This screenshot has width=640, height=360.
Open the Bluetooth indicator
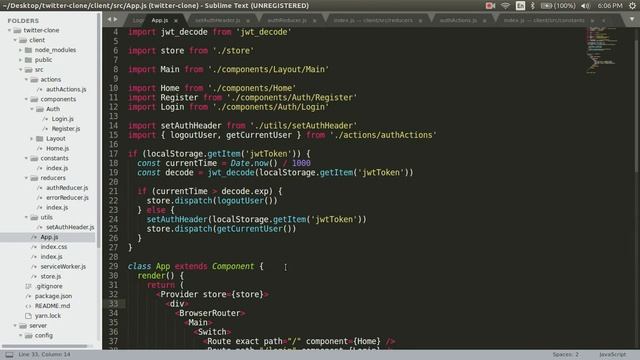click(533, 6)
